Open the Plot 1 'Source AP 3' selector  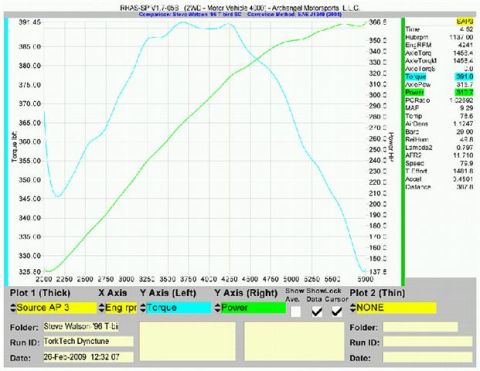point(56,308)
